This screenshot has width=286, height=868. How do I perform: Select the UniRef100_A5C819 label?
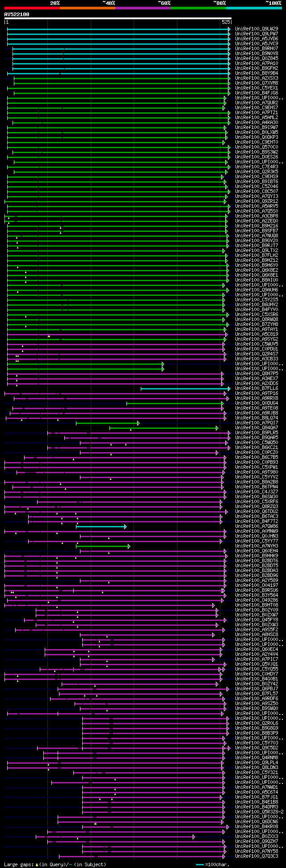tap(257, 334)
